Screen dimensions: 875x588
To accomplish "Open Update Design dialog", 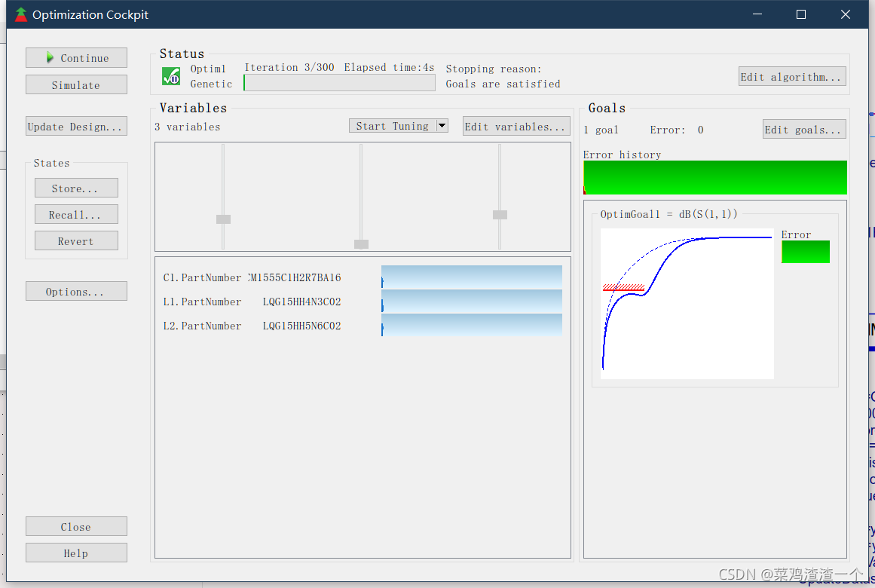I will click(x=76, y=126).
